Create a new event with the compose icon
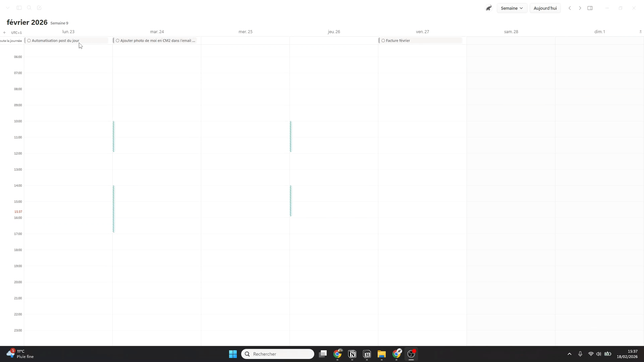Image resolution: width=644 pixels, height=362 pixels. pyautogui.click(x=39, y=8)
